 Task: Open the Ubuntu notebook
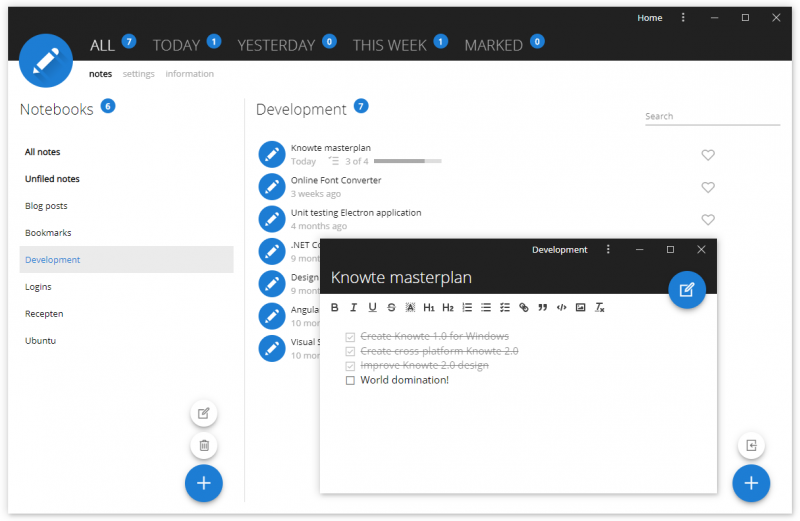pyautogui.click(x=127, y=341)
